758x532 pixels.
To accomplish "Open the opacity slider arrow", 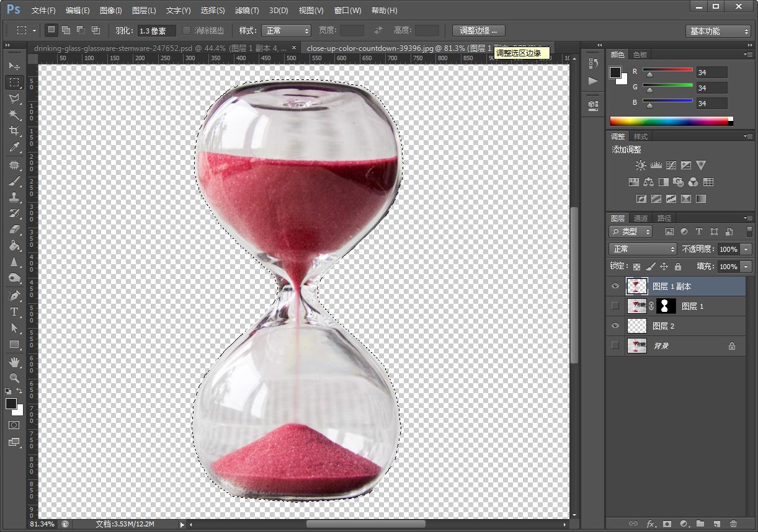I will (746, 249).
